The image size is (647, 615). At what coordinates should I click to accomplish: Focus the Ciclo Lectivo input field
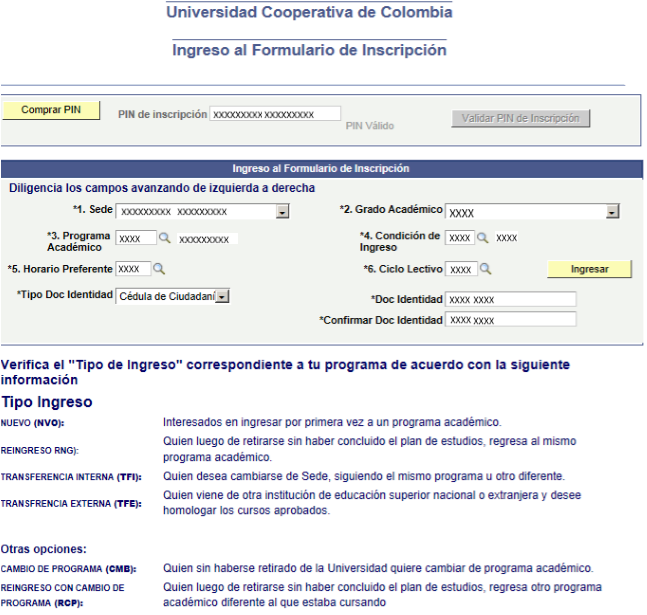pos(461,269)
